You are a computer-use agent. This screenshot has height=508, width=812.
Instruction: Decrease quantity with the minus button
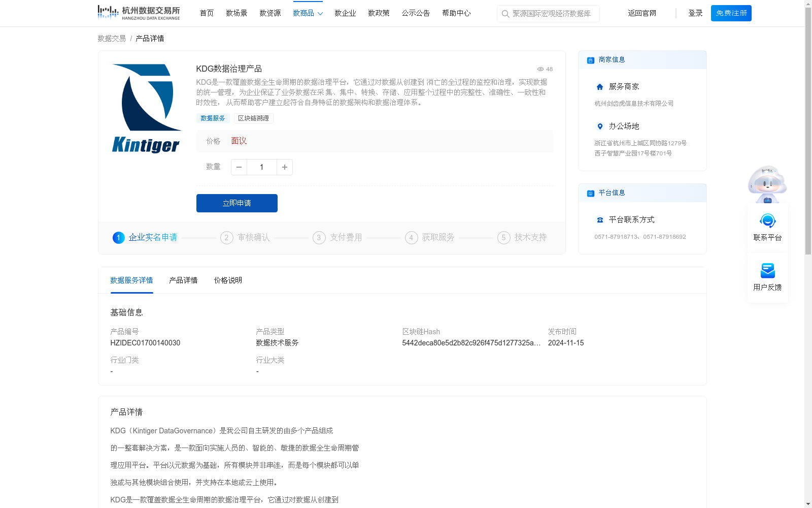point(239,167)
